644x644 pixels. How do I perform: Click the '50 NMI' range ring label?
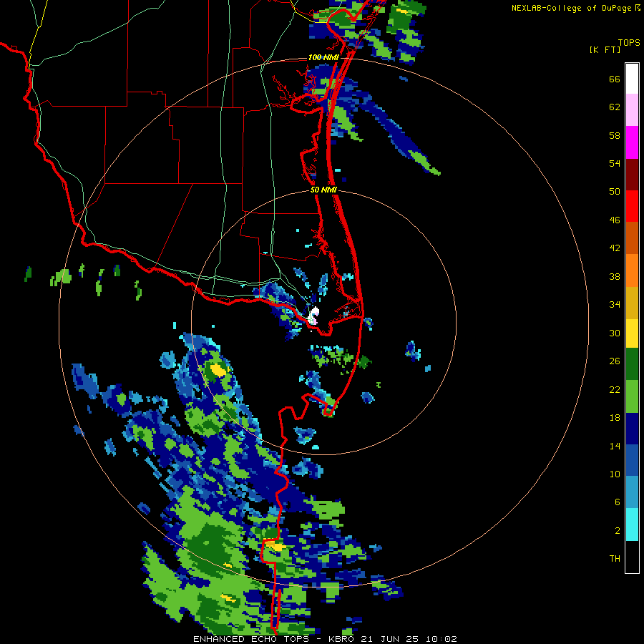pyautogui.click(x=323, y=190)
